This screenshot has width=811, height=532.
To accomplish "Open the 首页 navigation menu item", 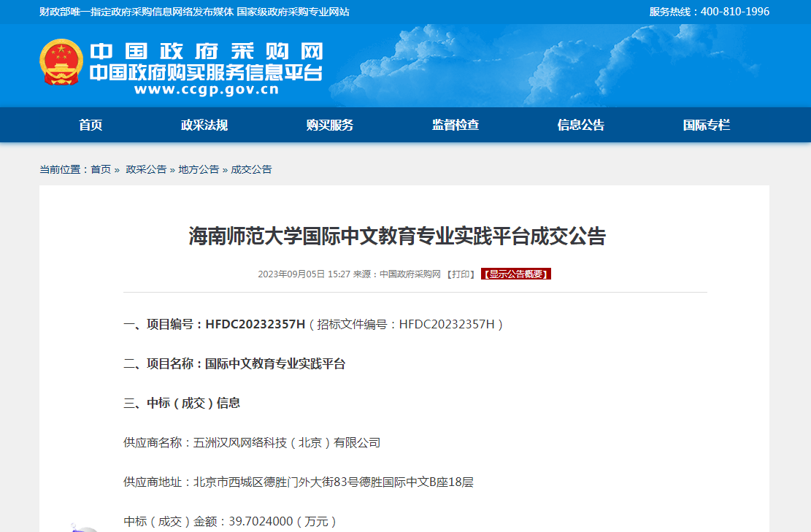I will click(x=91, y=125).
